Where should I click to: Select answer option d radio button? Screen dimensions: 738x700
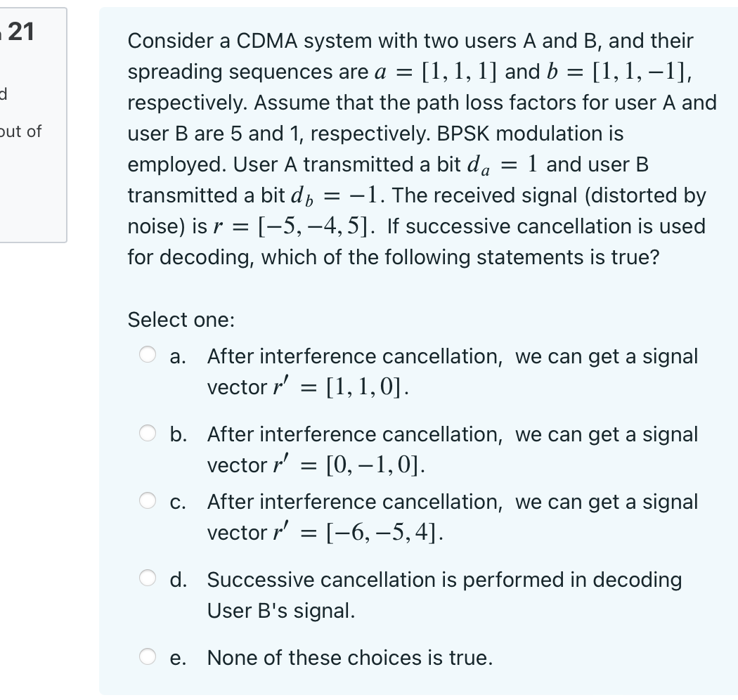pos(148,579)
